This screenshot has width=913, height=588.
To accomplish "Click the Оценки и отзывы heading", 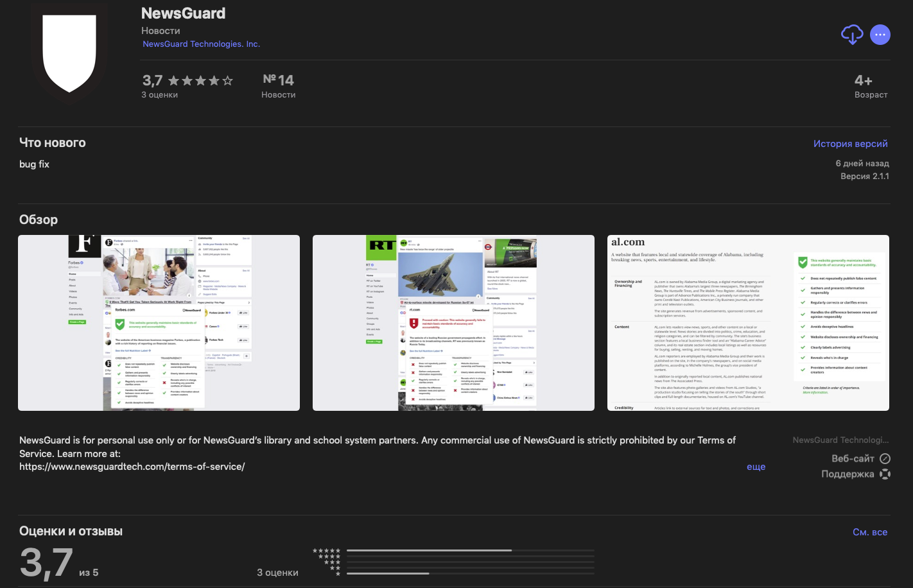I will (71, 532).
